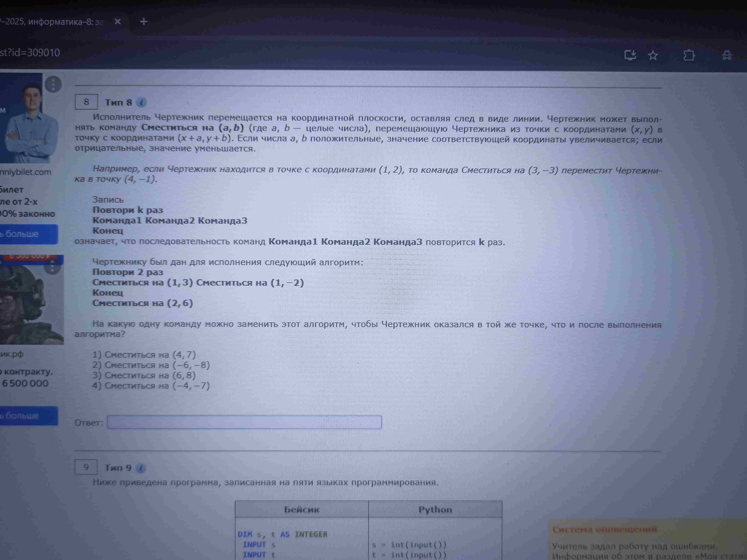Click the Python table header
The width and height of the screenshot is (747, 560).
pos(435,509)
